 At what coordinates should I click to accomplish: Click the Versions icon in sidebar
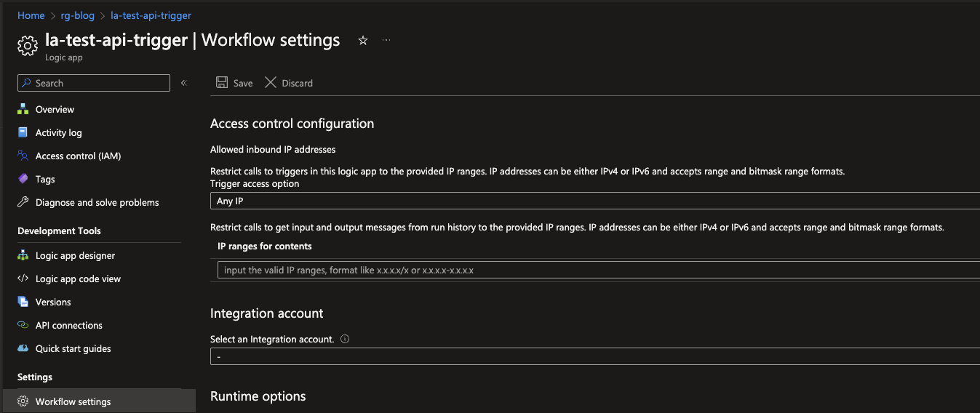23,302
